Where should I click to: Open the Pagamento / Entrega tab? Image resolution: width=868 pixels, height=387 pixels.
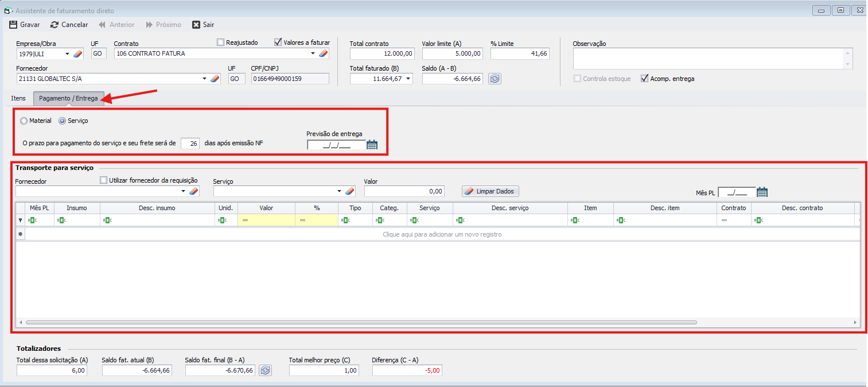68,98
